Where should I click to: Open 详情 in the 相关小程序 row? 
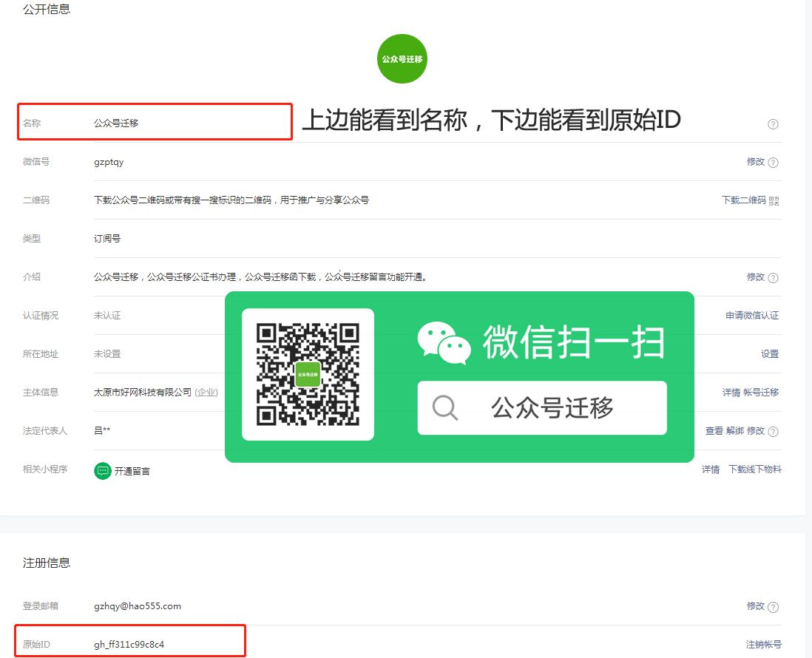711,469
